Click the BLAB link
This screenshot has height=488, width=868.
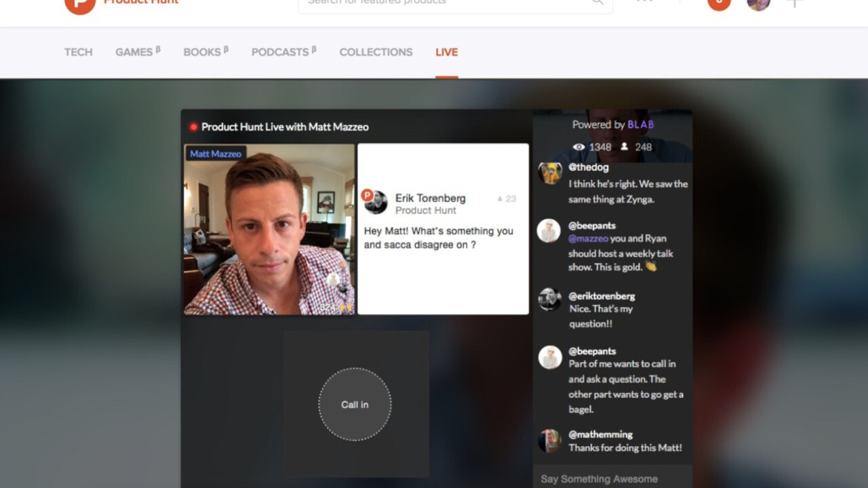[640, 125]
